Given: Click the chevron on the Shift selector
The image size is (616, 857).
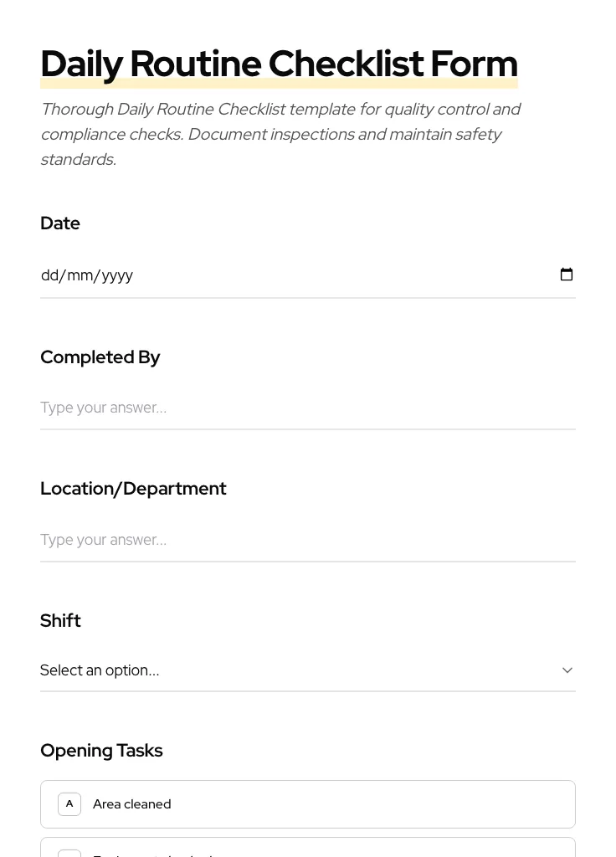Looking at the screenshot, I should point(567,670).
